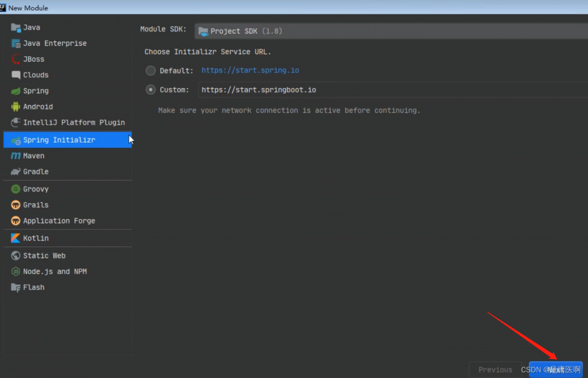588x378 pixels.
Task: Click the Application Forge icon
Action: point(16,221)
